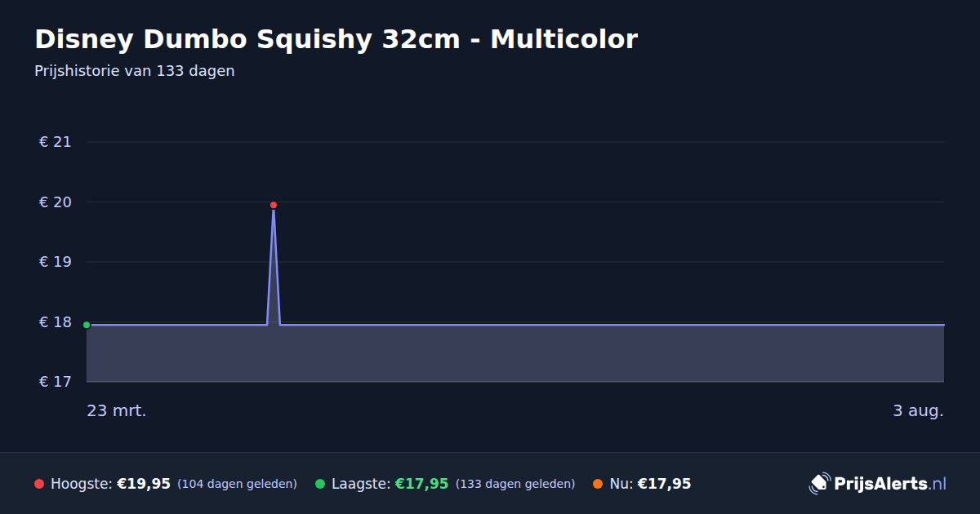Click the orange Nu legend dot
This screenshot has width=980, height=514.
[598, 484]
